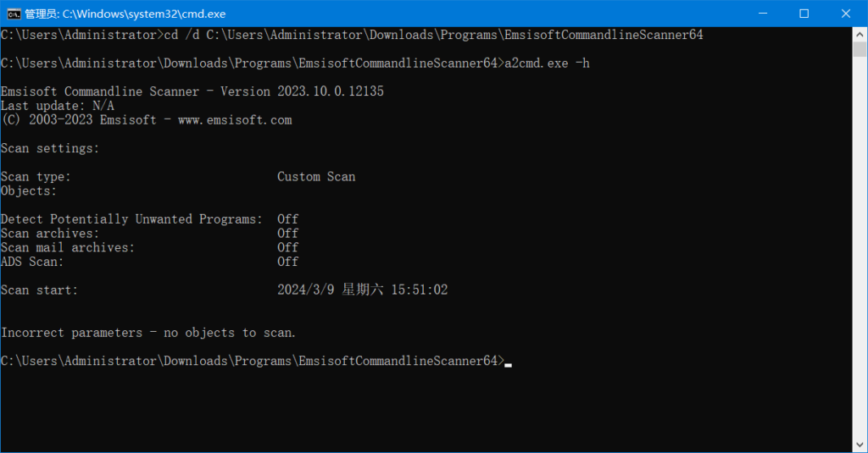This screenshot has height=453, width=868.
Task: Click the window title text cmd.exe
Action: point(125,14)
